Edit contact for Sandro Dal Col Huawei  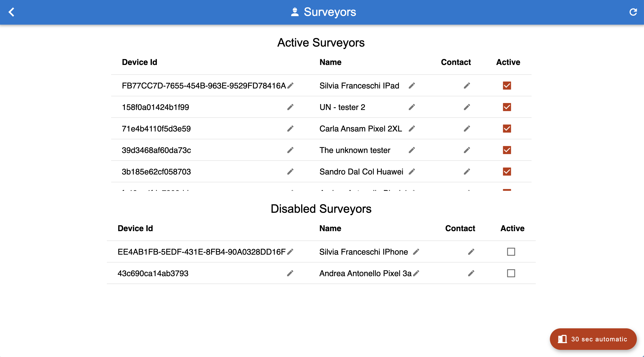[x=467, y=172]
